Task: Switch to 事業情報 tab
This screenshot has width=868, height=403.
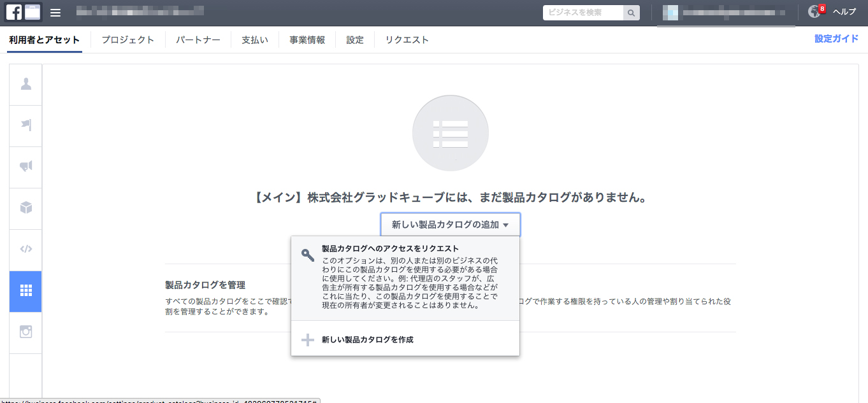Action: [x=307, y=40]
